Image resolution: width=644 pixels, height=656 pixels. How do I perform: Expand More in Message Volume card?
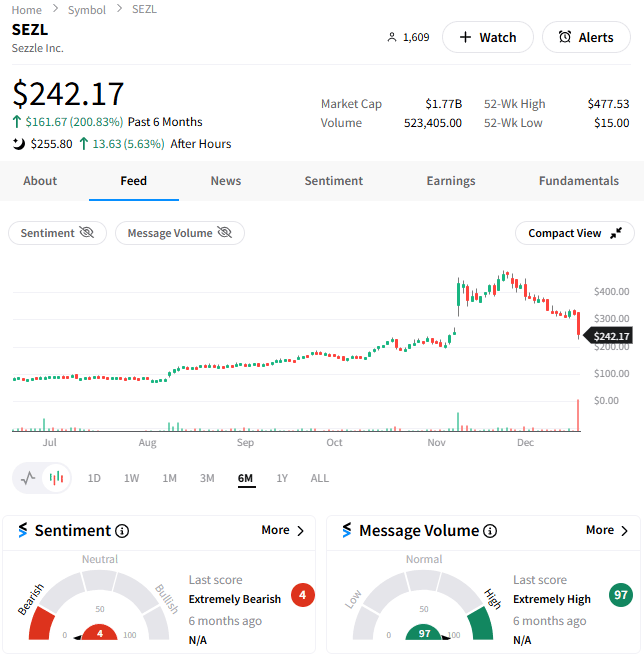coord(607,530)
